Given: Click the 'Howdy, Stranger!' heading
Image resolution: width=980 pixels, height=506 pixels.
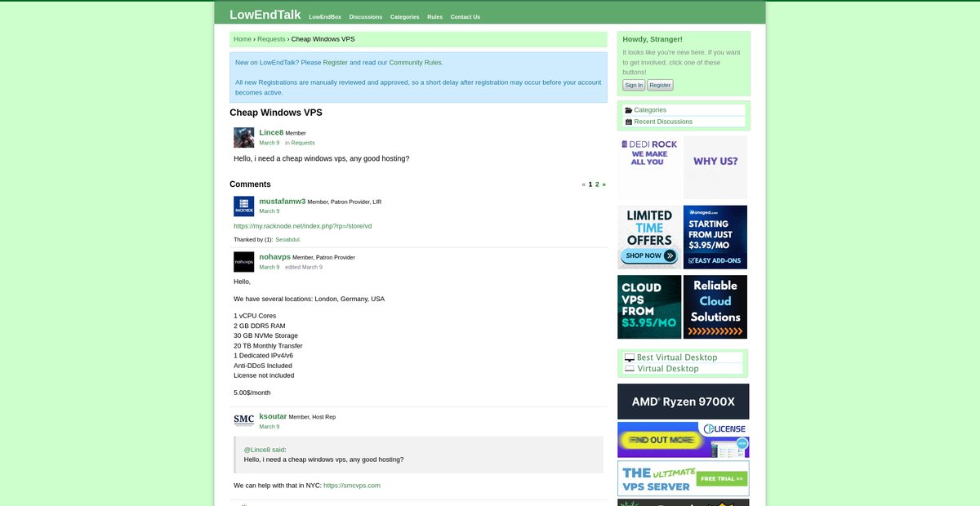Looking at the screenshot, I should [x=653, y=39].
